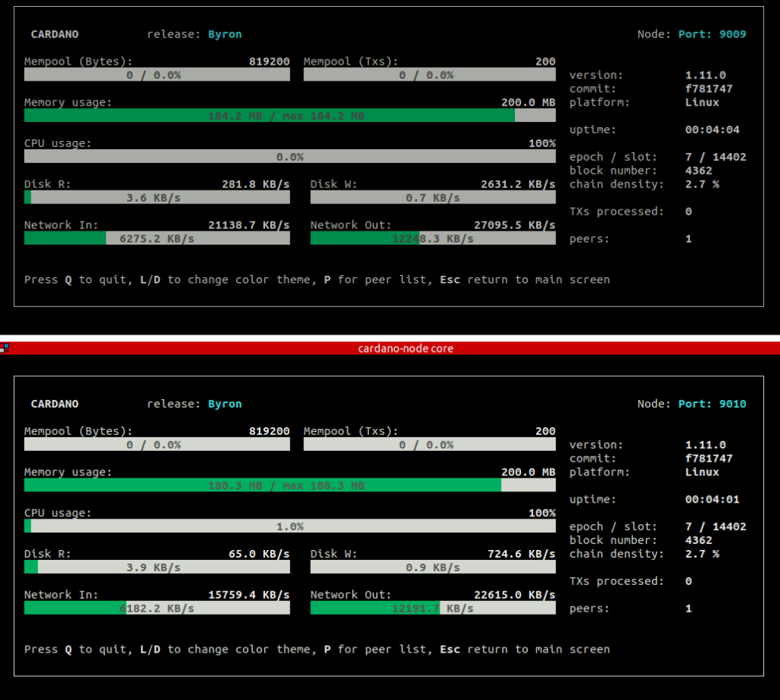The image size is (780, 700).
Task: Click Disk W peak value '724.6 KB/s'
Action: click(521, 554)
